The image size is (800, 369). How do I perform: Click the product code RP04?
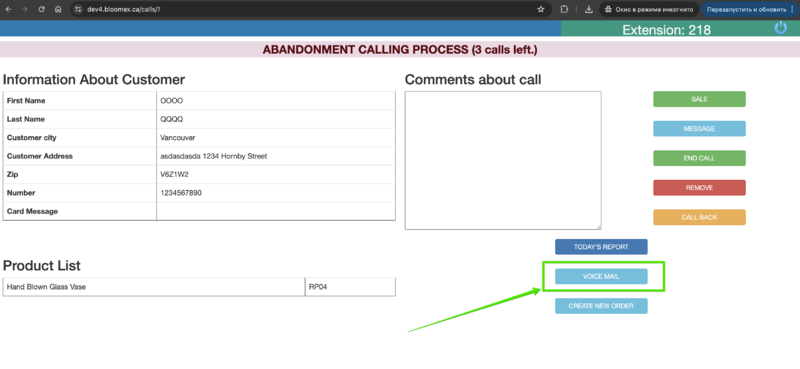tap(318, 287)
